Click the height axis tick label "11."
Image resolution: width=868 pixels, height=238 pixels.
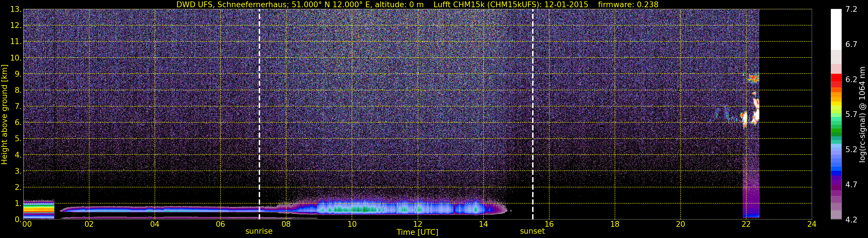(16, 42)
